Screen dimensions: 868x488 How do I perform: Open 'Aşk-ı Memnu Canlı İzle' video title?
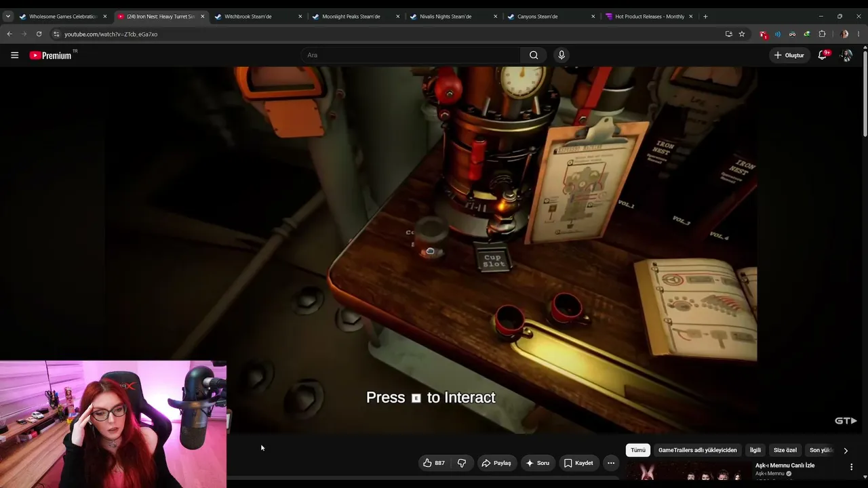coord(785,466)
